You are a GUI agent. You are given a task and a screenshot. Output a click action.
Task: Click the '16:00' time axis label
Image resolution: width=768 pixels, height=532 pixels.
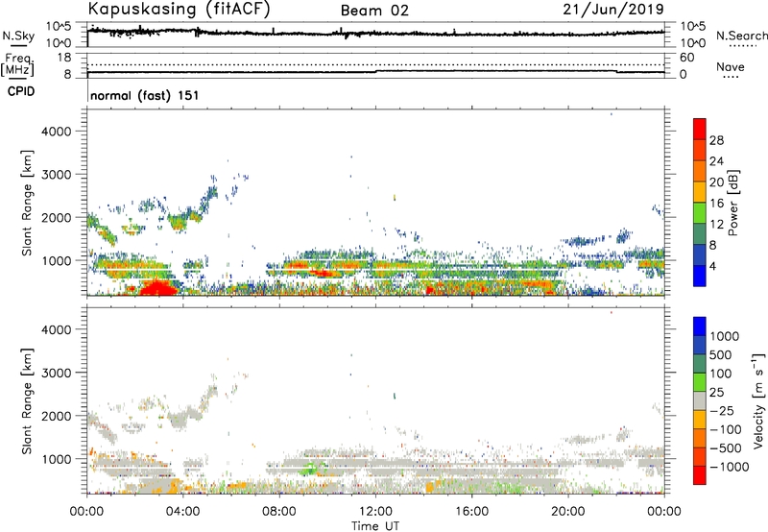click(x=471, y=512)
